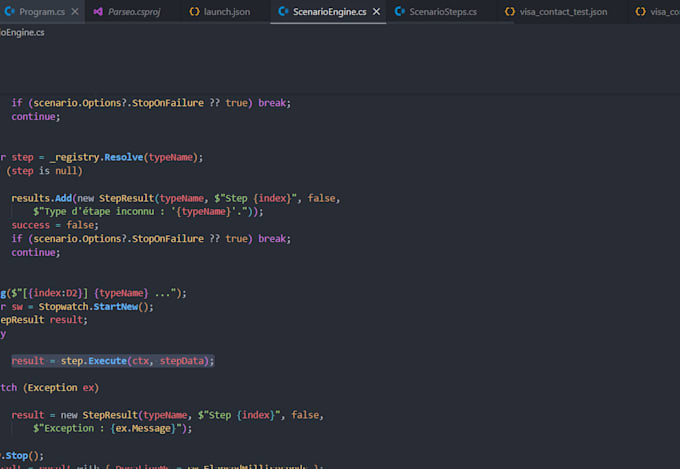Click the ScenarioEngine.cs breadcrumb path
Viewport: 680px width, 469px height.
[x=22, y=33]
